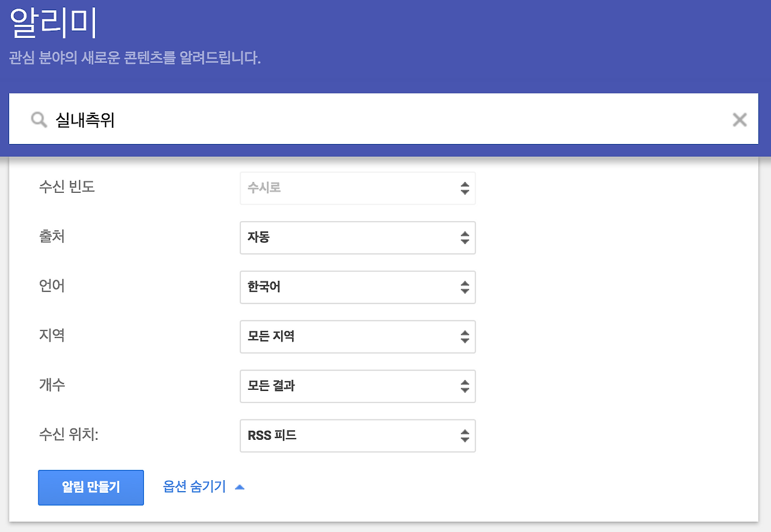Screen dimensions: 771x532
Task: Click the up triangle beside 옵션 숨기기
Action: (x=239, y=487)
